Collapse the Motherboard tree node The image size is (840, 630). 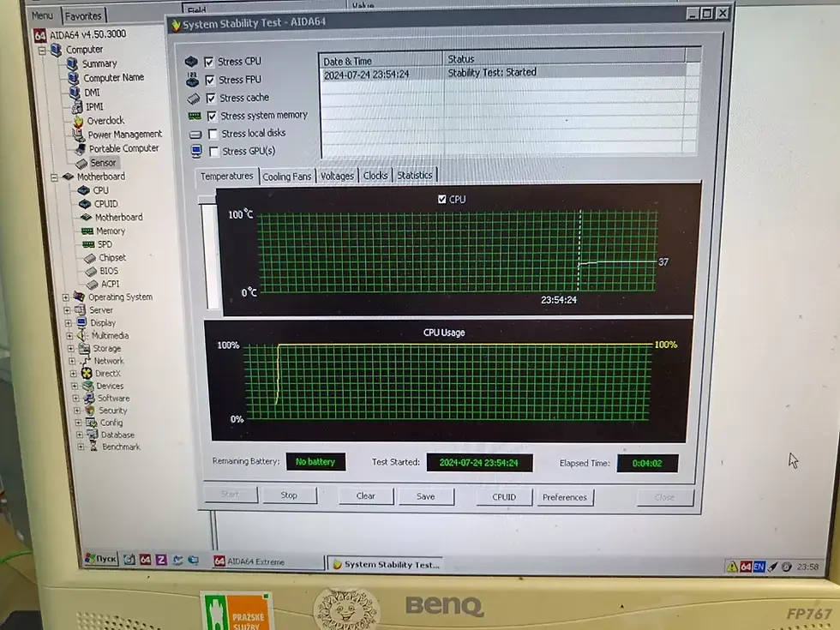54,177
